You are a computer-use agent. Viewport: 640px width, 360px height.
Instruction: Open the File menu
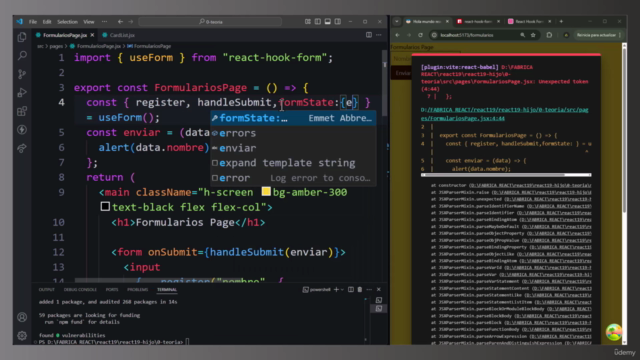click(x=33, y=22)
